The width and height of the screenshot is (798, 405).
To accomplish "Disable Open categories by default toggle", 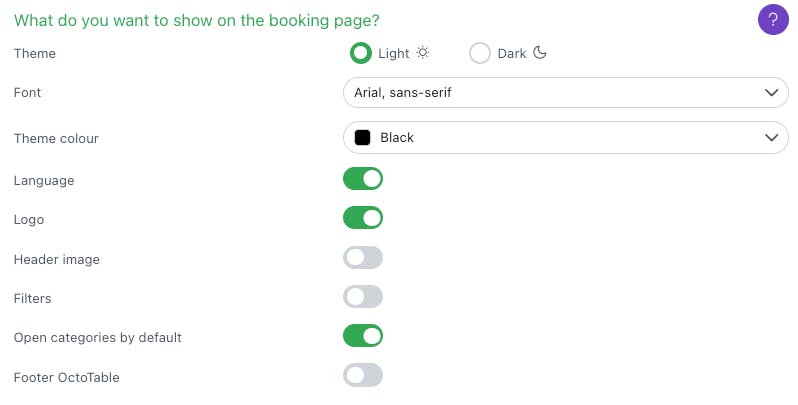I will pos(363,336).
